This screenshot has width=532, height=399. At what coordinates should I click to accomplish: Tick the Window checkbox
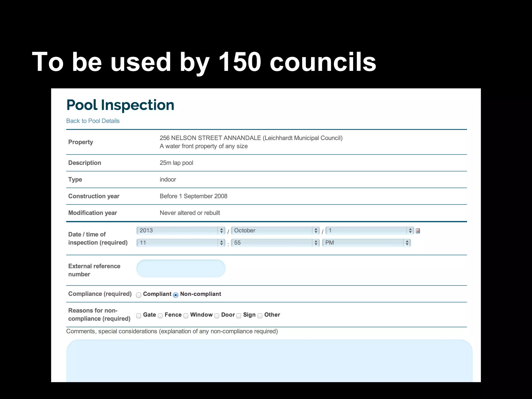click(x=186, y=316)
